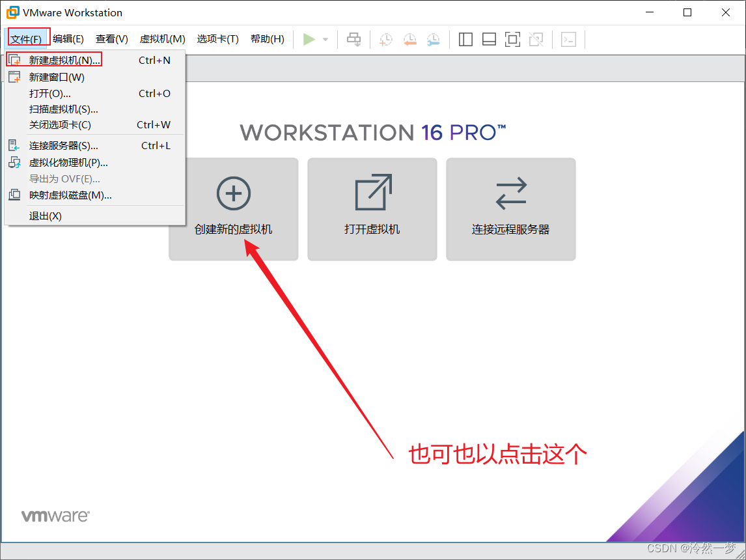
Task: Open the console view terminal icon
Action: (568, 39)
